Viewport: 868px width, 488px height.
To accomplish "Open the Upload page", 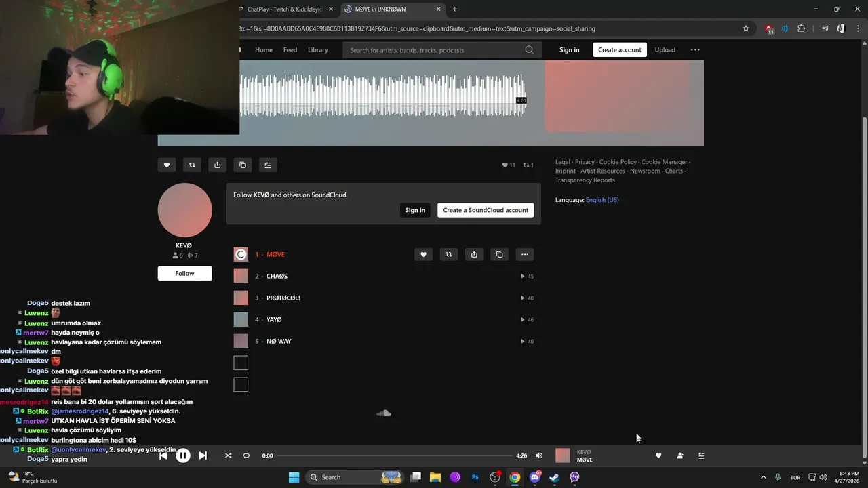I will point(665,49).
